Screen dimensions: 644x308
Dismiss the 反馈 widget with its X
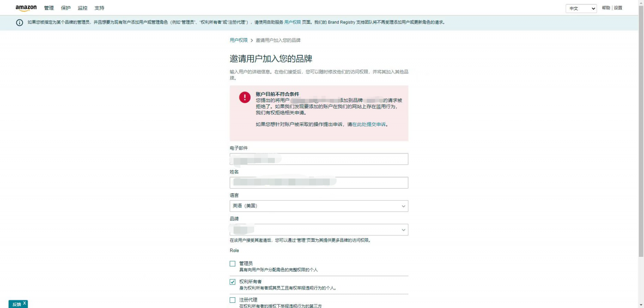coord(24,304)
